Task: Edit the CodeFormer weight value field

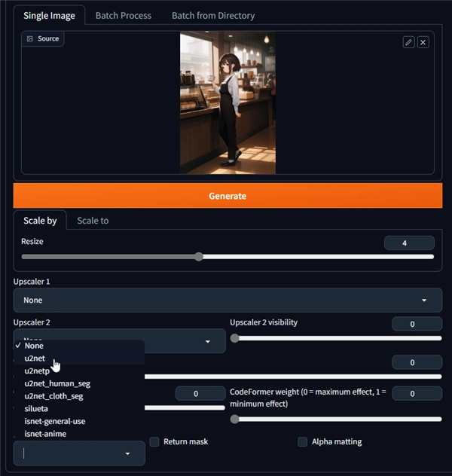Action: [417, 393]
